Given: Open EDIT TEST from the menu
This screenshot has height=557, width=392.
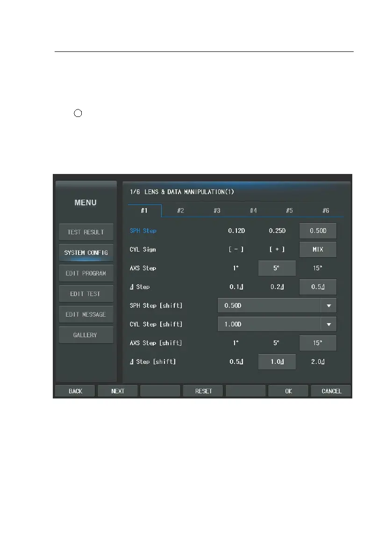Looking at the screenshot, I should click(86, 294).
